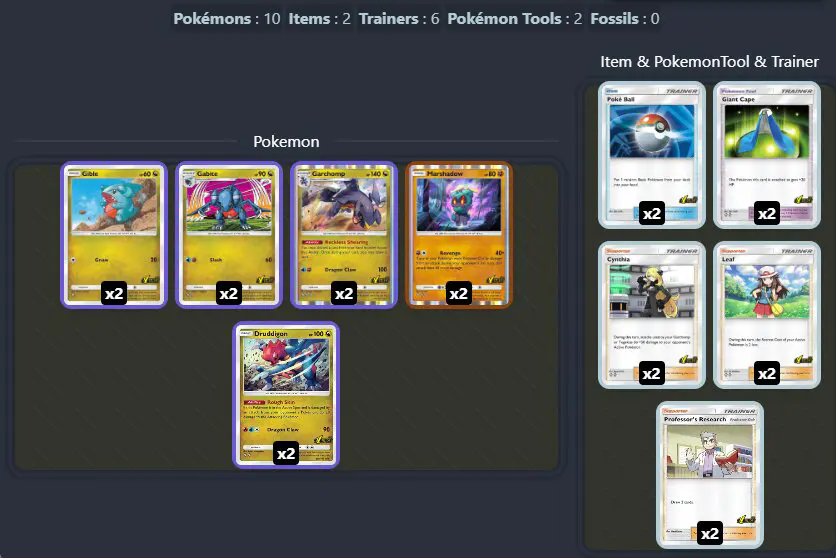Image resolution: width=836 pixels, height=558 pixels.
Task: Click the x2 count badge on Marshadow
Action: [x=459, y=293]
